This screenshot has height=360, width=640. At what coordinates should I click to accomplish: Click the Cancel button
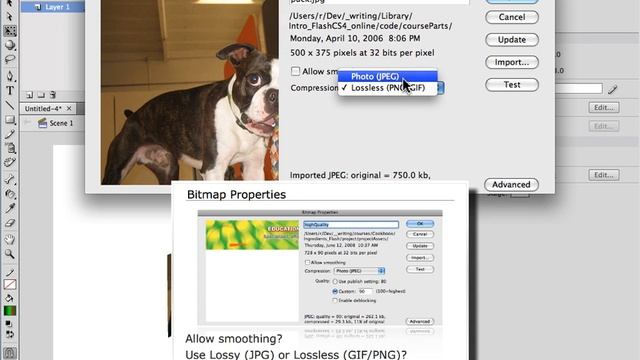(512, 17)
